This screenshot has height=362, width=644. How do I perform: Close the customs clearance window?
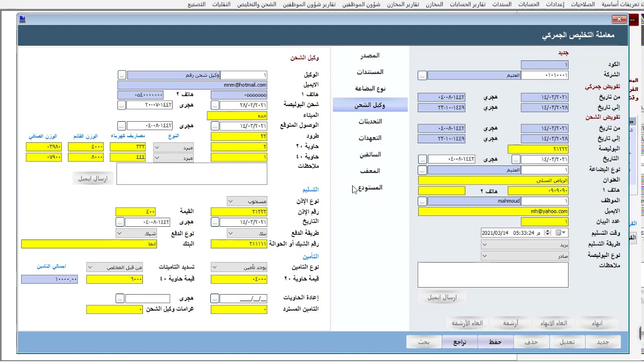[x=619, y=20]
